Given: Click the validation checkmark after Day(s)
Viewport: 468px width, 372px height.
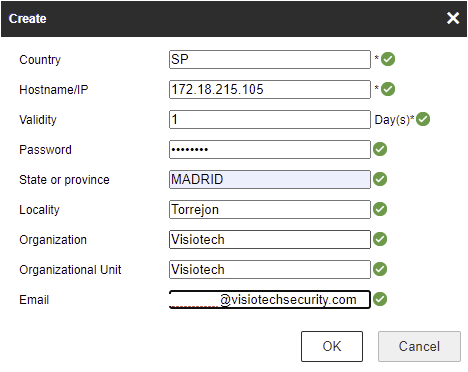Looking at the screenshot, I should (423, 119).
